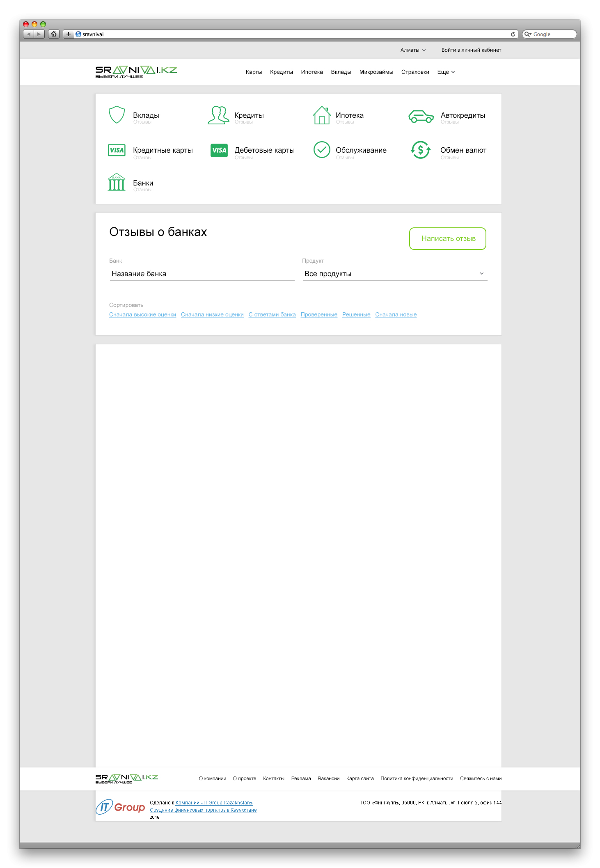
Task: Open the Все продукты dropdown
Action: coord(395,274)
